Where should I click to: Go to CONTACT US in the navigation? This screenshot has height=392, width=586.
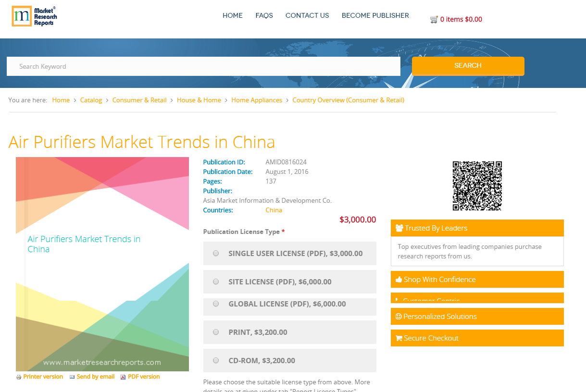[x=307, y=15]
